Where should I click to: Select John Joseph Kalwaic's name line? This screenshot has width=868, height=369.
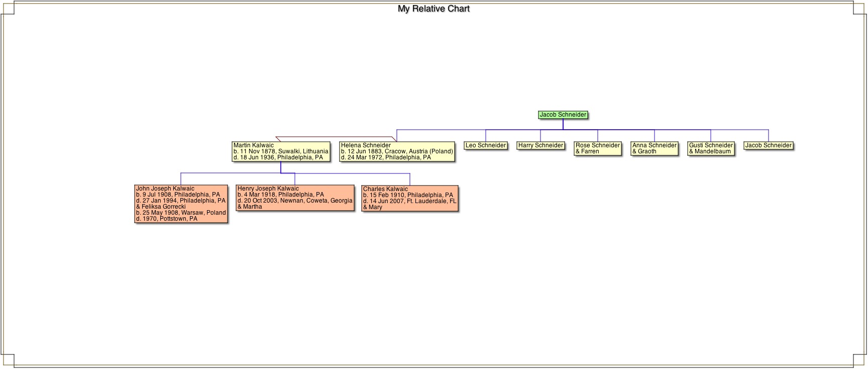point(165,189)
